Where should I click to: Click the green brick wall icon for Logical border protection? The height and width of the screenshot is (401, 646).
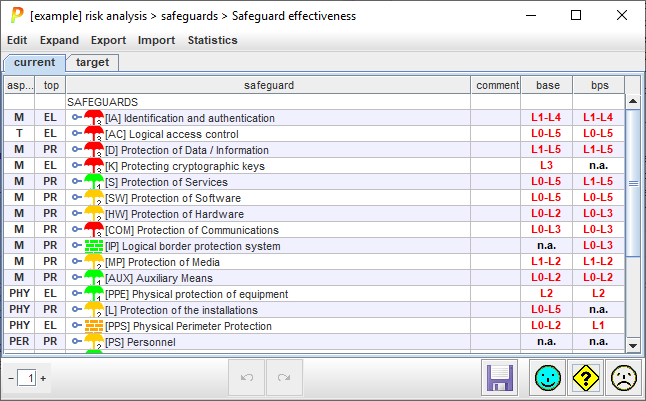[x=94, y=246]
